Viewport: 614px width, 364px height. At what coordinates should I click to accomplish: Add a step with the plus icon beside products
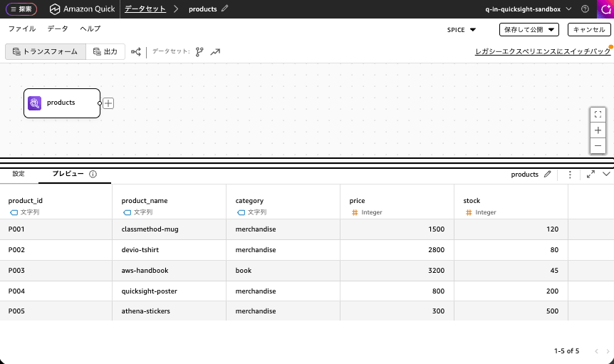(x=108, y=103)
